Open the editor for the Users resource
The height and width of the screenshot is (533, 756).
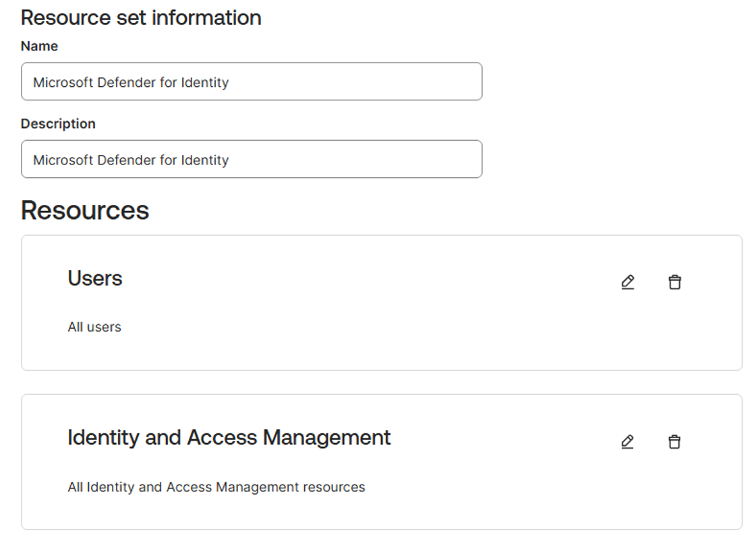click(627, 282)
